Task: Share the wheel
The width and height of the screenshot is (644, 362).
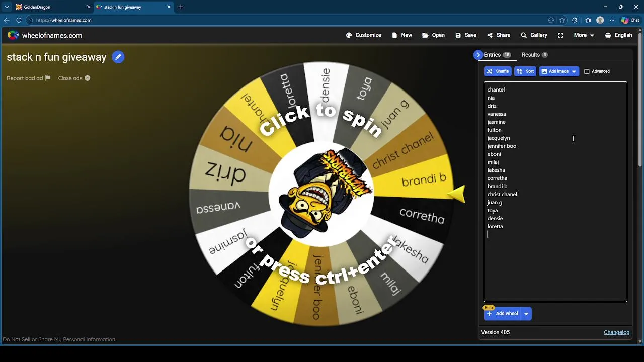Action: pos(499,35)
